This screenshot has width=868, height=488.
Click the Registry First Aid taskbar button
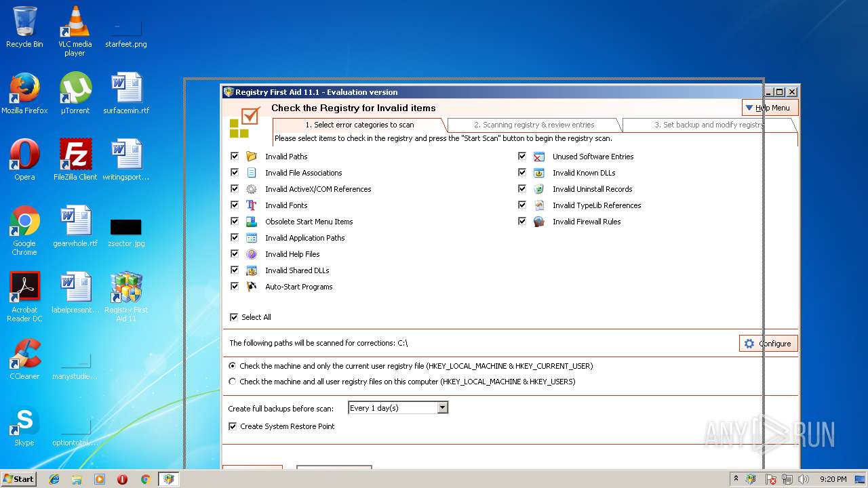[x=168, y=479]
